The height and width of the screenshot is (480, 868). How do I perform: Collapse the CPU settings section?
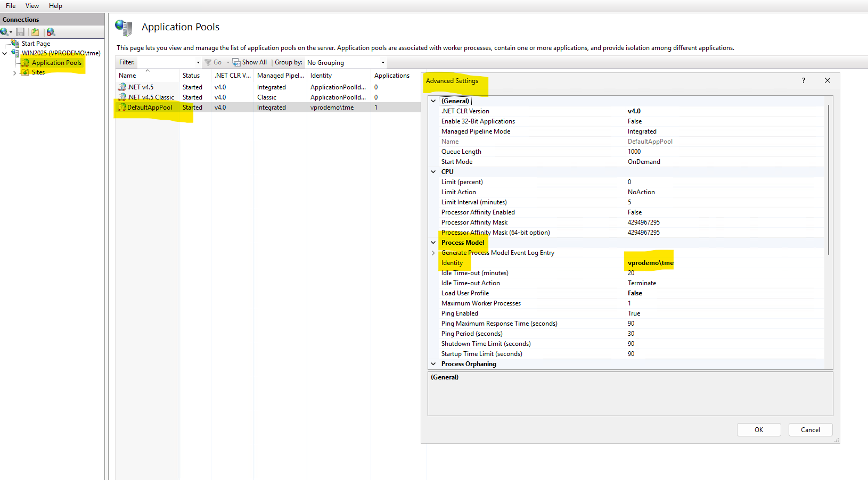(433, 171)
